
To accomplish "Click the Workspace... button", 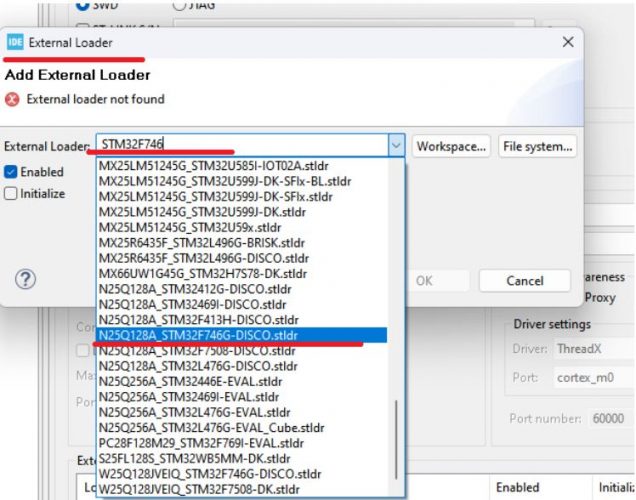I will 452,146.
